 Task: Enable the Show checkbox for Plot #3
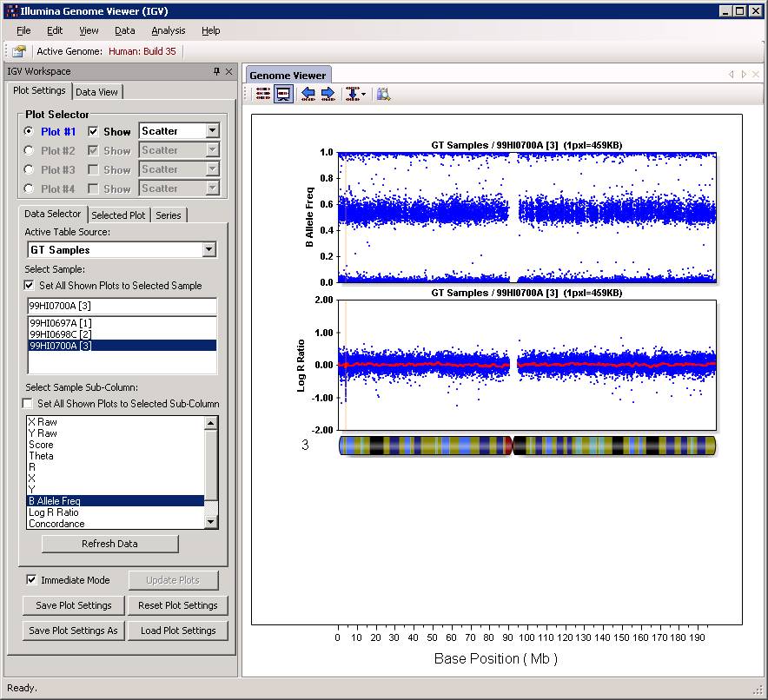(93, 169)
